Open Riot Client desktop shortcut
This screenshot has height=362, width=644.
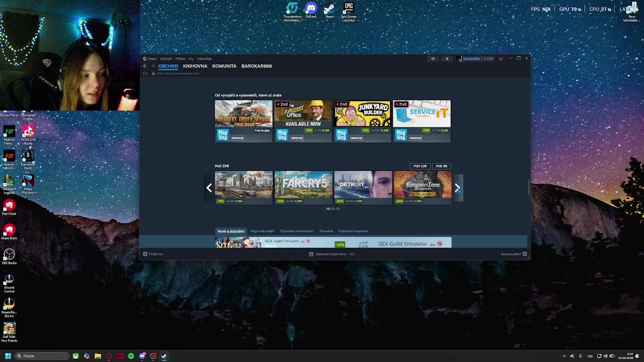pyautogui.click(x=9, y=207)
